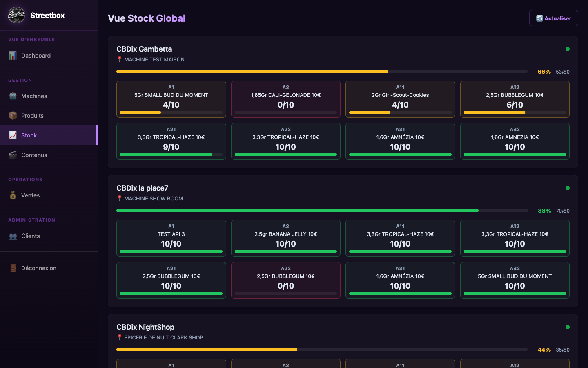Open the Produits section via its icon
This screenshot has width=588, height=368.
(12, 115)
